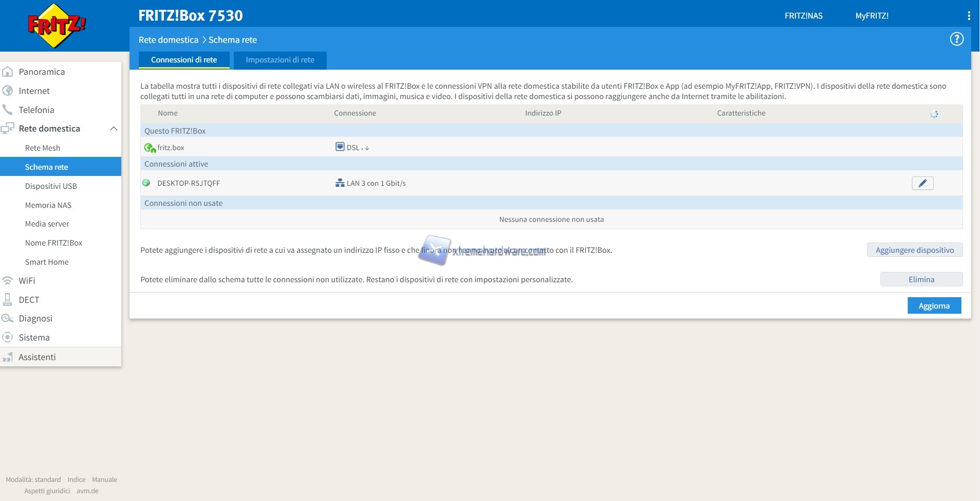Switch to Impostazioni di rete tab
This screenshot has height=501, width=980.
(x=280, y=60)
